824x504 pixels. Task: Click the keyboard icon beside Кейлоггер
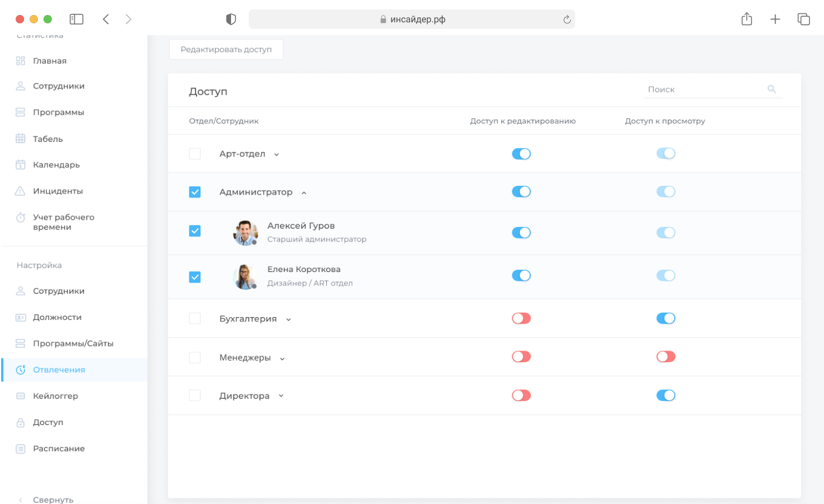21,396
